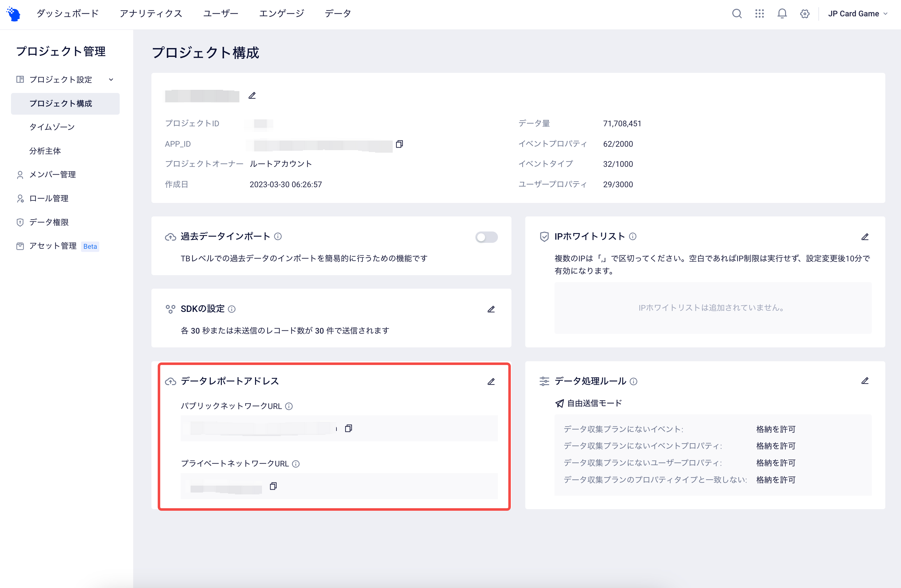This screenshot has width=901, height=588.
Task: Copy the APP_ID value
Action: tap(399, 144)
